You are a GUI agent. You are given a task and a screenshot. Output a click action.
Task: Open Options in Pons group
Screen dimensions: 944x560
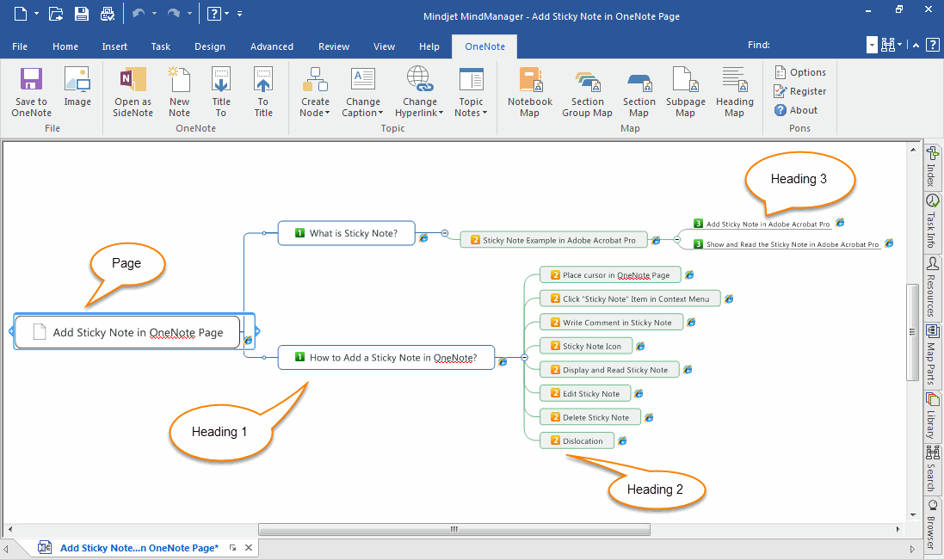[x=800, y=72]
